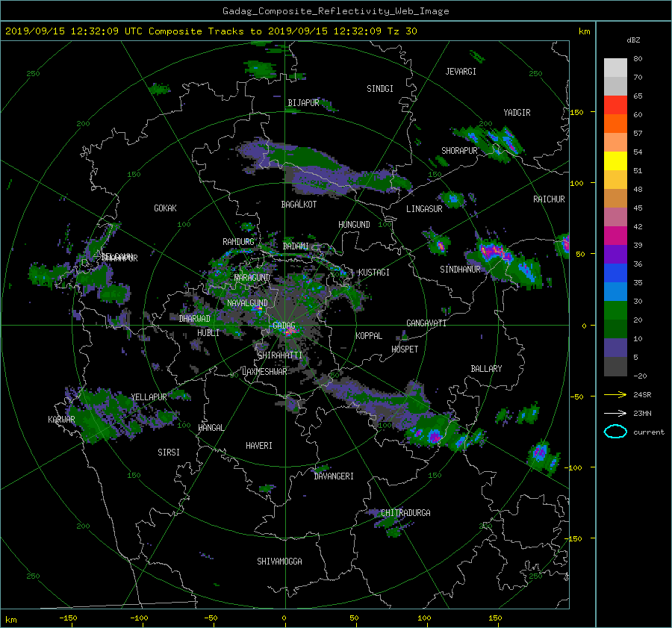Click the HOSPET city label
The height and width of the screenshot is (628, 672).
(x=405, y=349)
